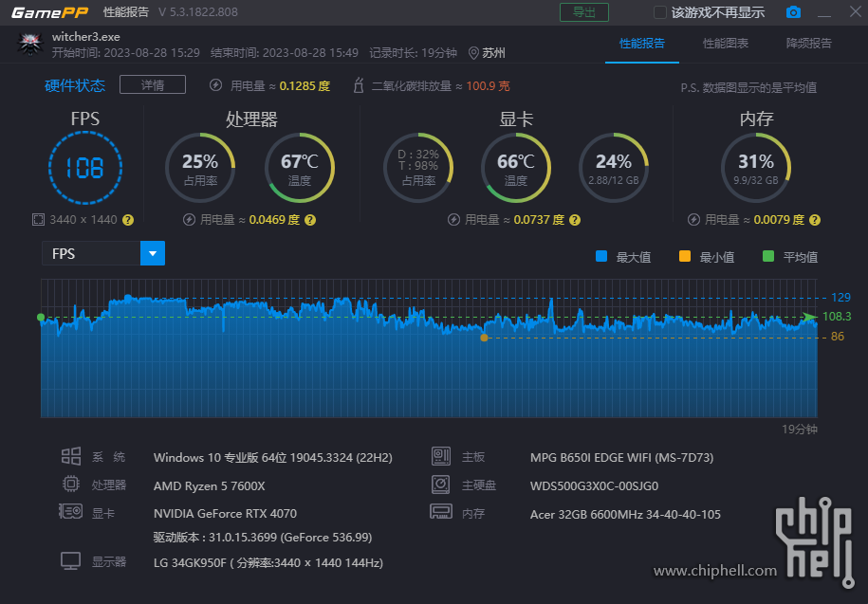Click the camera screenshot icon
Viewport: 868px width, 604px height.
(793, 12)
